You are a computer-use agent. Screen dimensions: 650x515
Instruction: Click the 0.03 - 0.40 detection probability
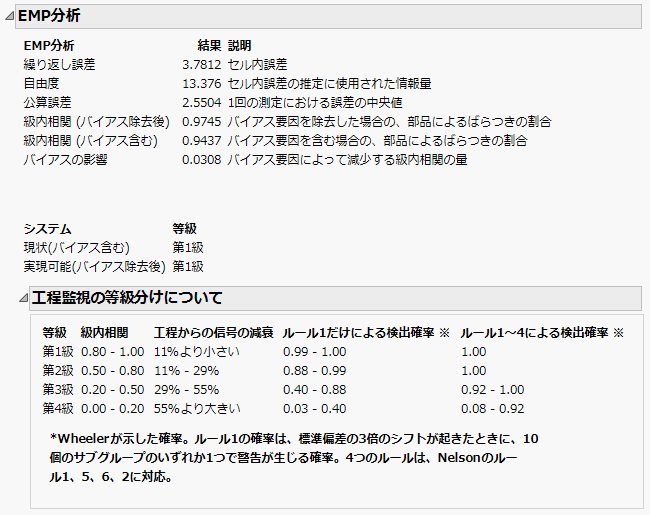(x=315, y=409)
